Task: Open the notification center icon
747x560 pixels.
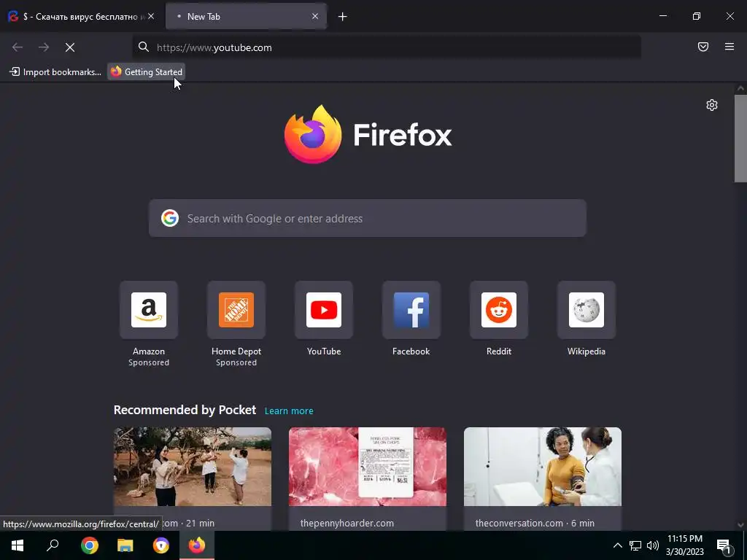Action: point(724,545)
